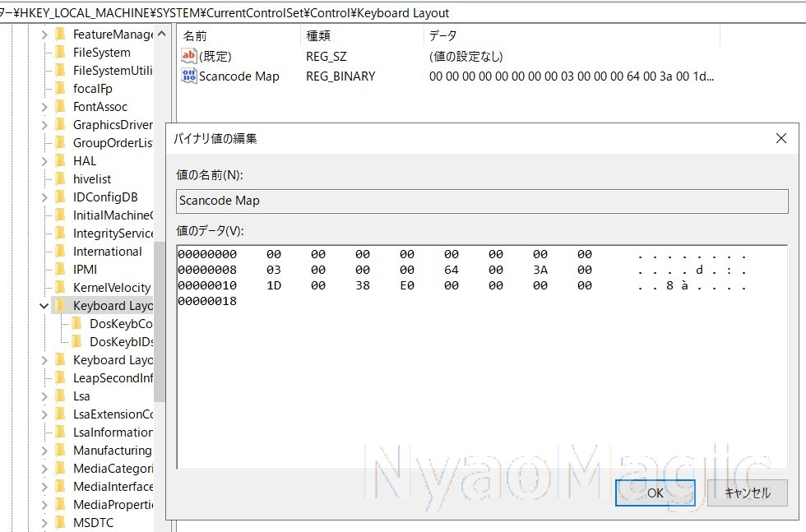Click the FileSystem folder icon
This screenshot has width=806, height=532.
coord(60,53)
